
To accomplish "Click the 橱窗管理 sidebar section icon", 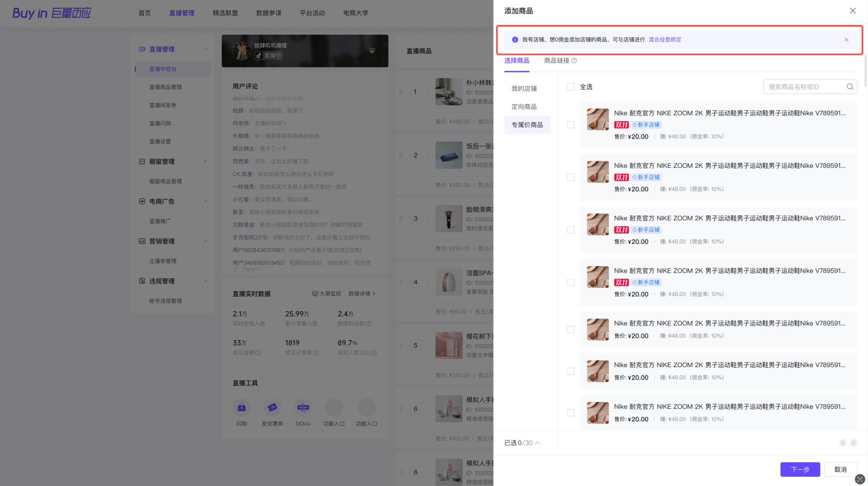I will click(142, 162).
